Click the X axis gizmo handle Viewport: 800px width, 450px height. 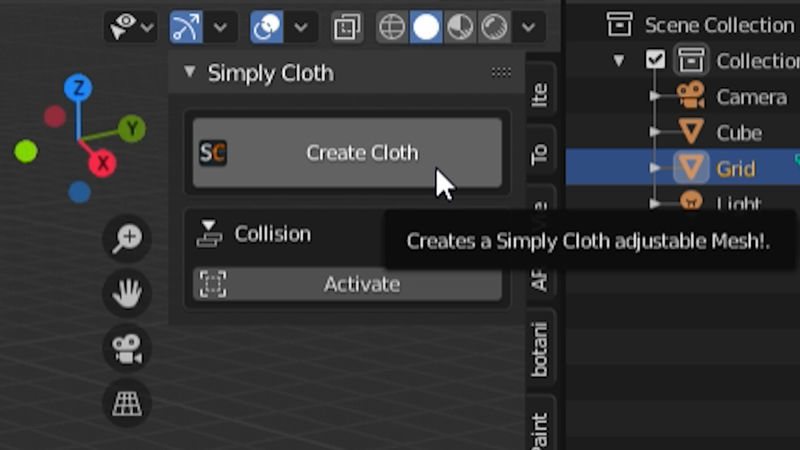pyautogui.click(x=103, y=163)
